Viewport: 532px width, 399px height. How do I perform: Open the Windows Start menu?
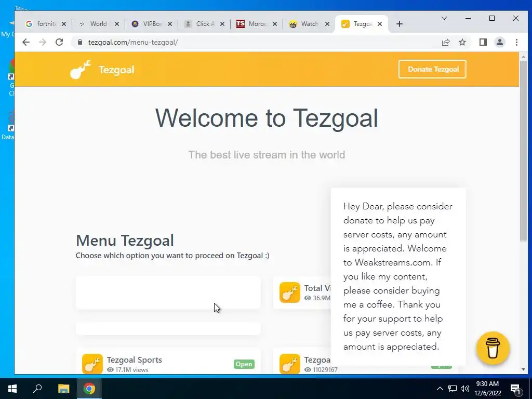12,389
